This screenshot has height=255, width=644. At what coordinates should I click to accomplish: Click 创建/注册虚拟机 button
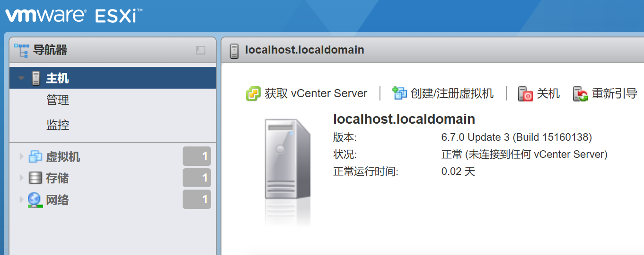point(443,93)
